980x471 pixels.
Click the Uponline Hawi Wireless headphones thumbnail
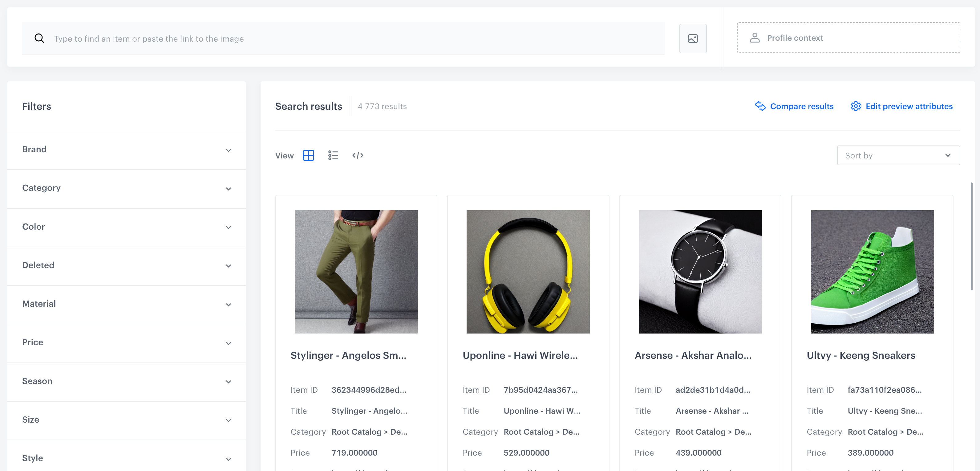[528, 272]
